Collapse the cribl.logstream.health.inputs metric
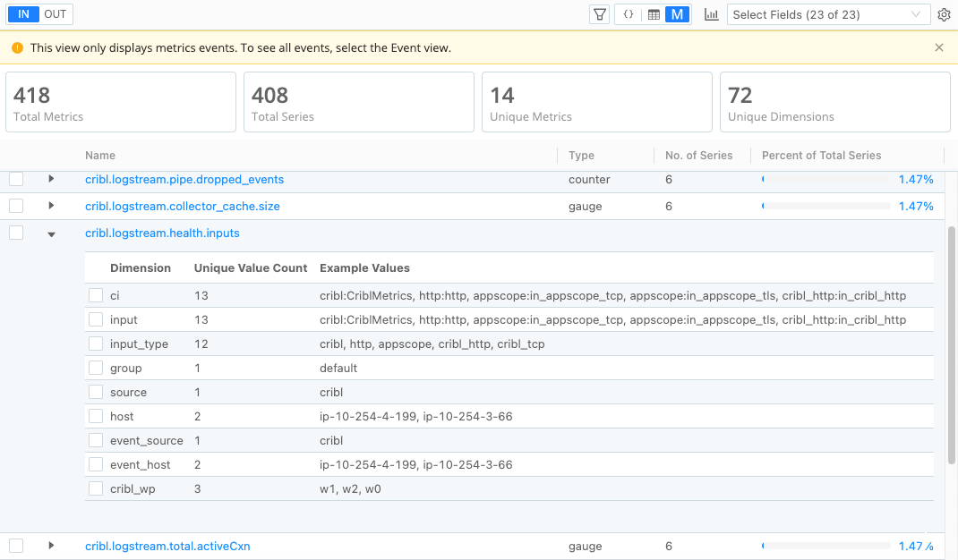 point(51,233)
